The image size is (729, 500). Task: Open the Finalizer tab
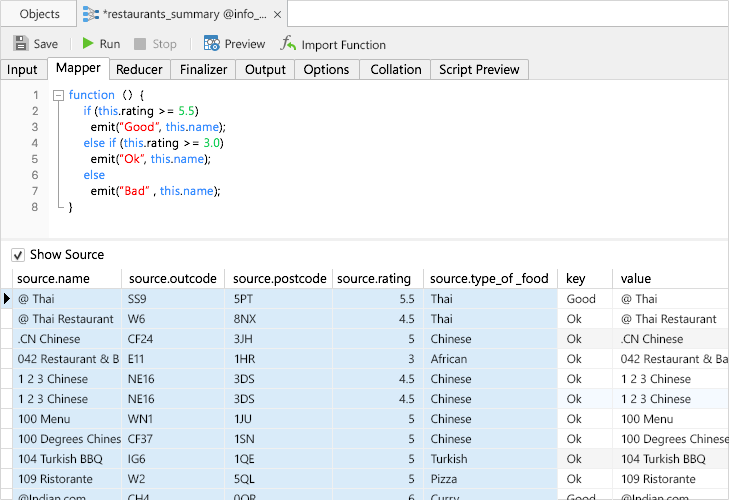point(203,69)
